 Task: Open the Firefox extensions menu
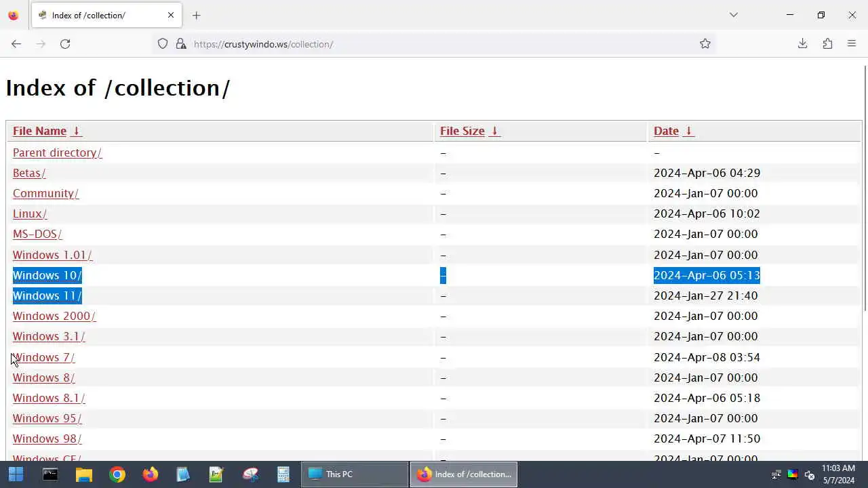coord(827,44)
